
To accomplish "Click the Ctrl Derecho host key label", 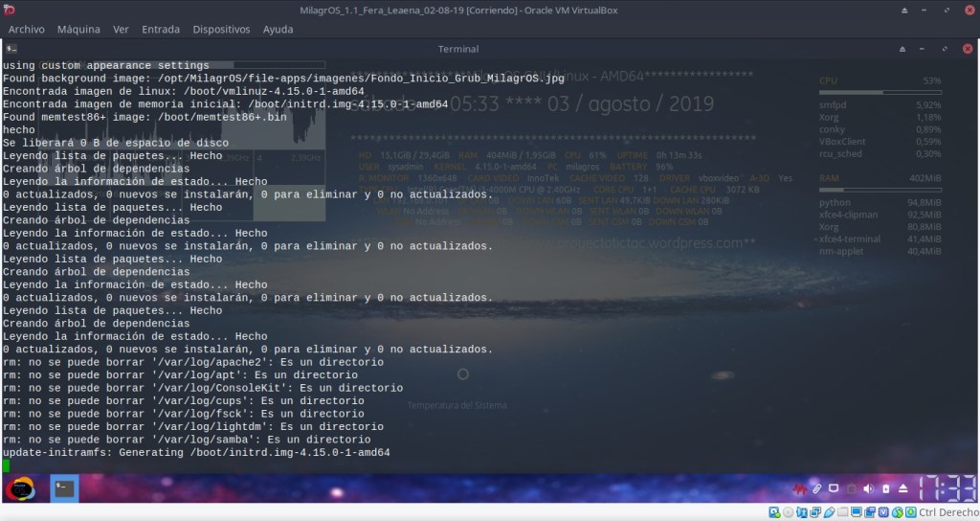I will 948,512.
